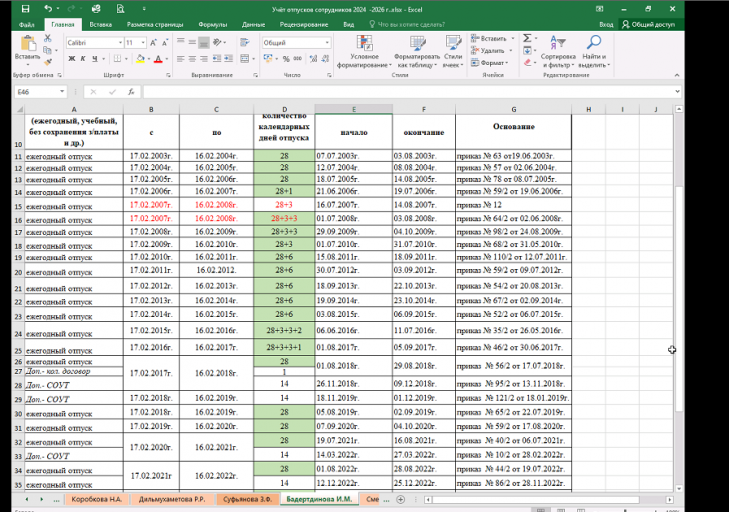
Task: Open the Формат cells menu
Action: tap(490, 63)
